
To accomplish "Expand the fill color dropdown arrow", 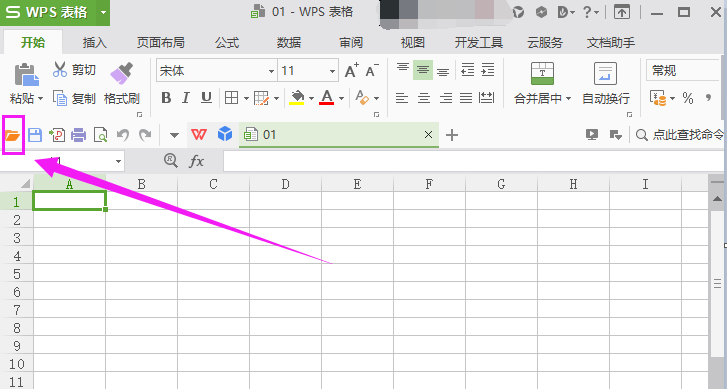I will 311,98.
